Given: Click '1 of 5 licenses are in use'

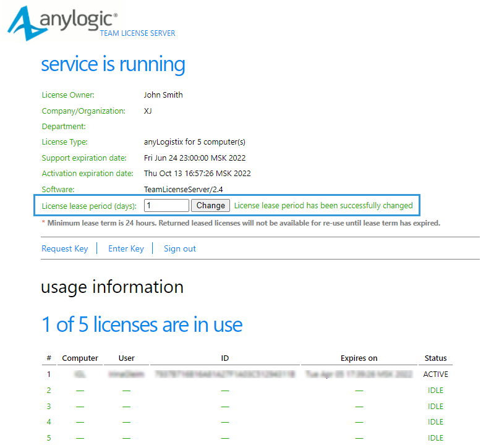Looking at the screenshot, I should click(x=142, y=324).
